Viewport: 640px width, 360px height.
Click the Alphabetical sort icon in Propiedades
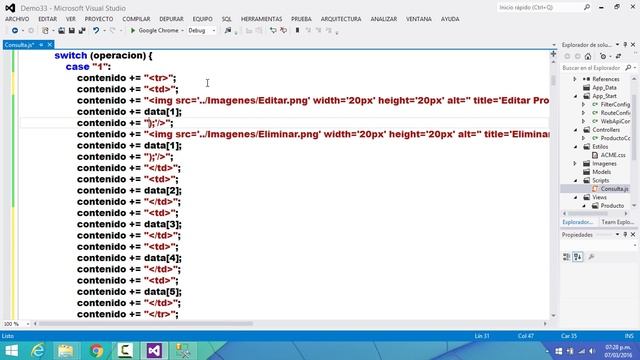point(578,257)
